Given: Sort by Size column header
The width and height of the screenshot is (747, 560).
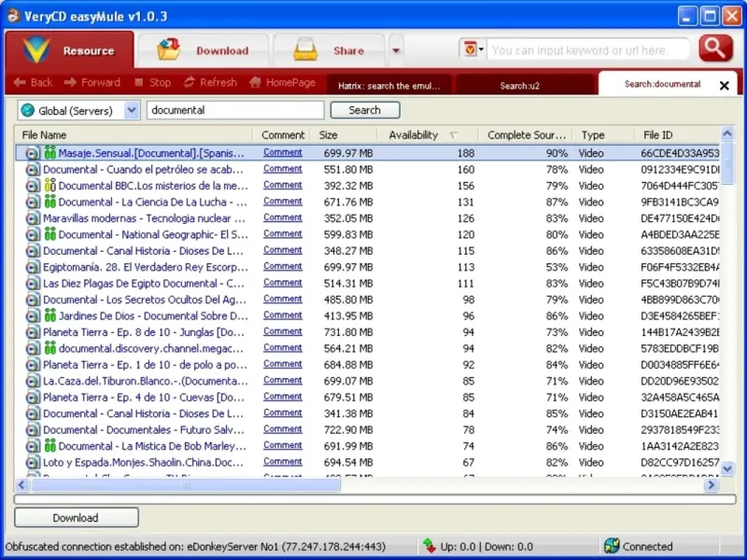Looking at the screenshot, I should 344,134.
